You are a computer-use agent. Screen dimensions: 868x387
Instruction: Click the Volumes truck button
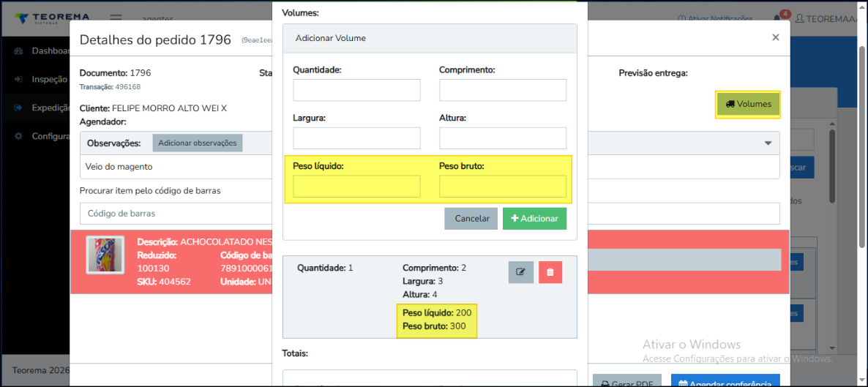pyautogui.click(x=748, y=104)
